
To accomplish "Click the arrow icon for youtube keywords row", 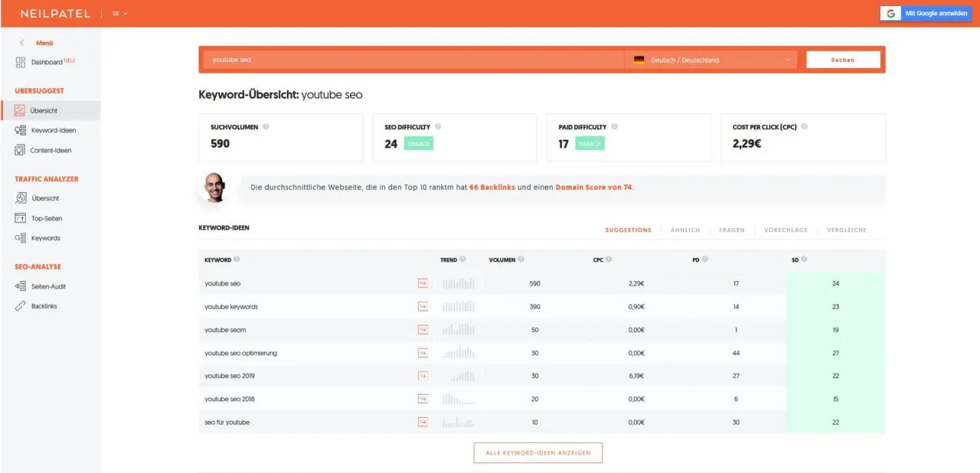I will coord(423,306).
